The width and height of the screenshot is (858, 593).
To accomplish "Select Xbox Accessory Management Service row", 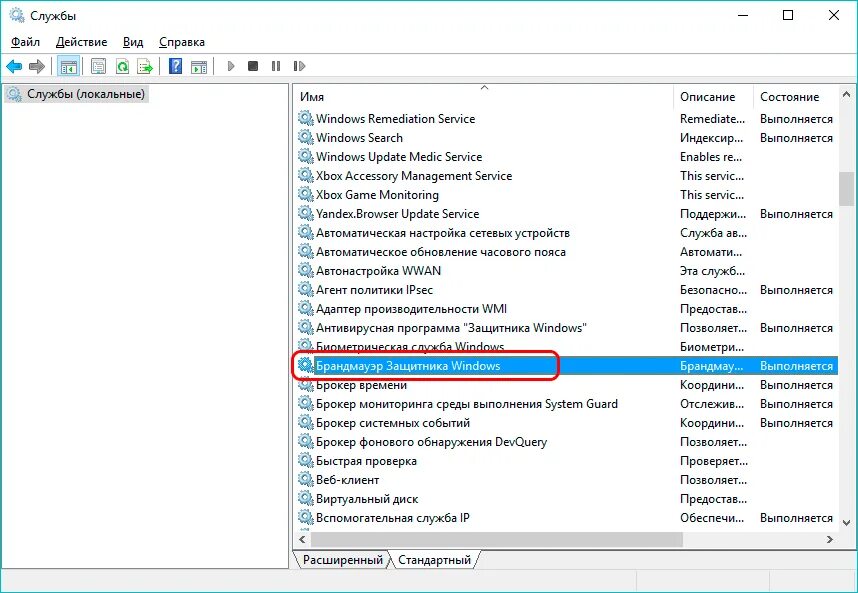I will point(566,176).
